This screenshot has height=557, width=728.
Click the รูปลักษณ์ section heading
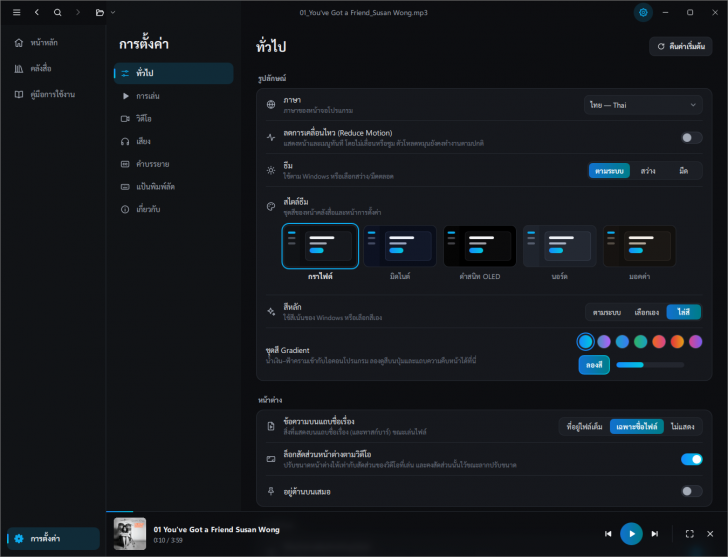[x=272, y=78]
